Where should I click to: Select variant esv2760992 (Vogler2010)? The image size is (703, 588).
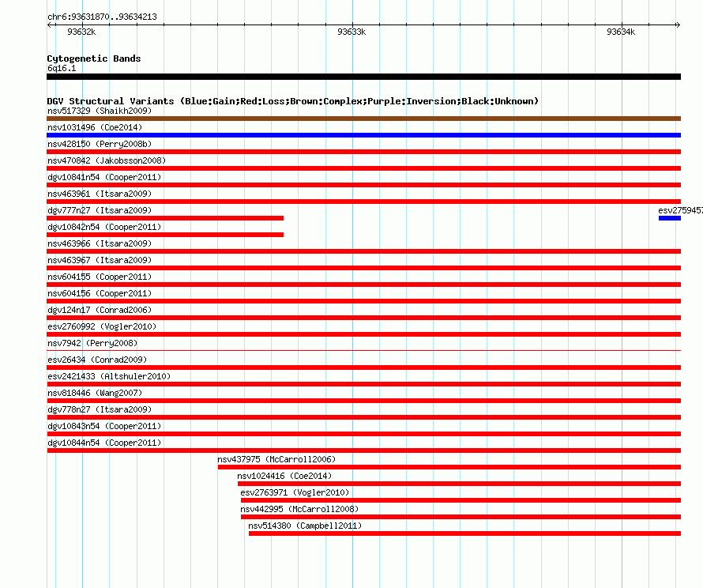click(102, 326)
